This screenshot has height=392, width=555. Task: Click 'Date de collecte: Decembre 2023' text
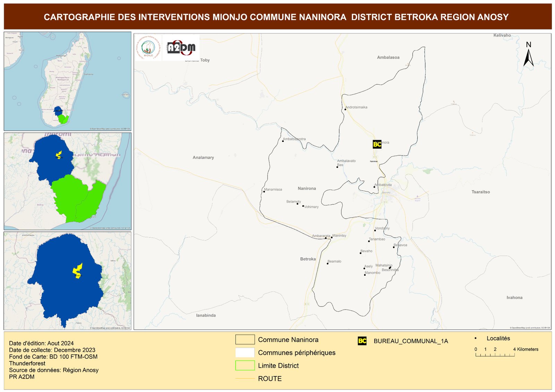[x=52, y=350]
